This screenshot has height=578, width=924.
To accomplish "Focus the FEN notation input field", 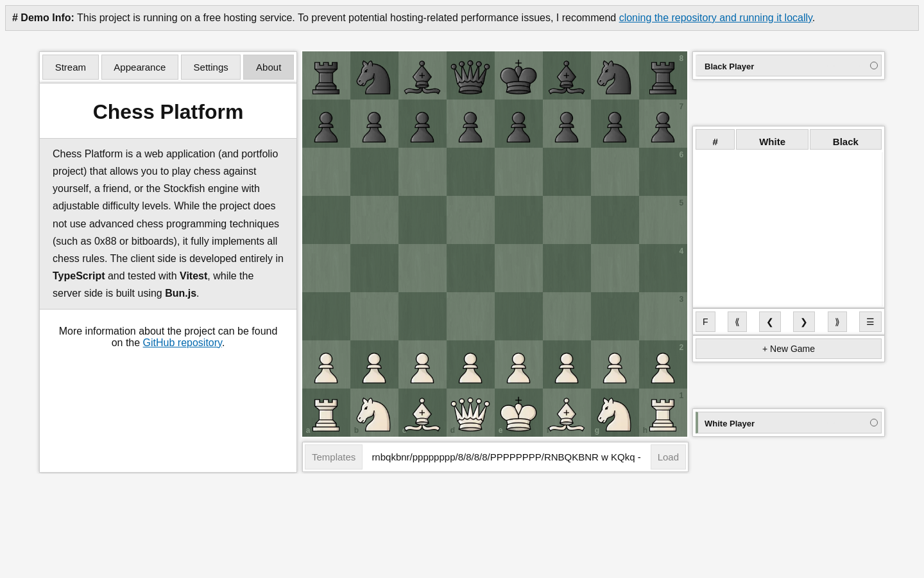I will (506, 457).
